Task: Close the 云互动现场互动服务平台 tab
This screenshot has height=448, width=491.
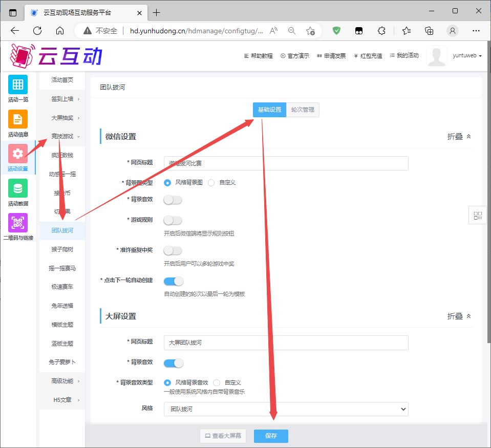Action: 139,13
